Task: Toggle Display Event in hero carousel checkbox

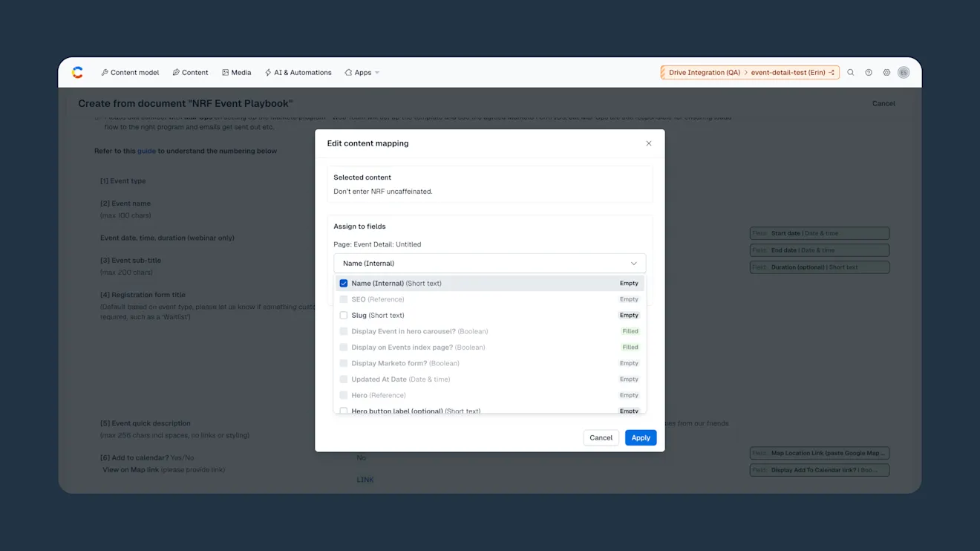Action: point(344,331)
